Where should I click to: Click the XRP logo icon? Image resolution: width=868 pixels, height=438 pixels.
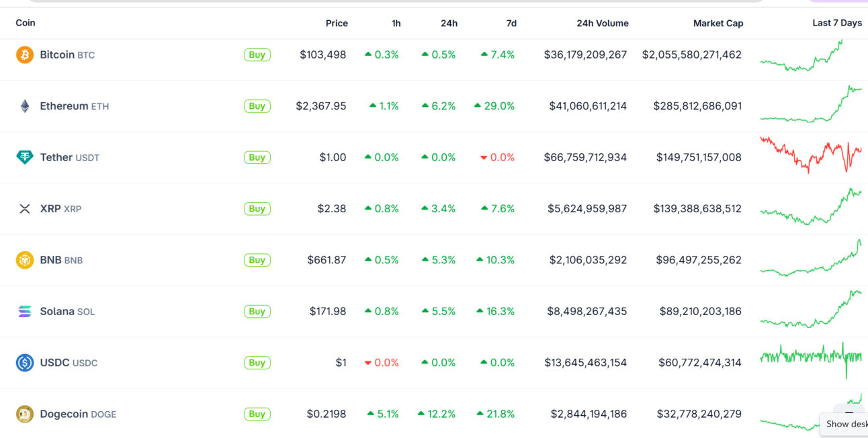[25, 209]
